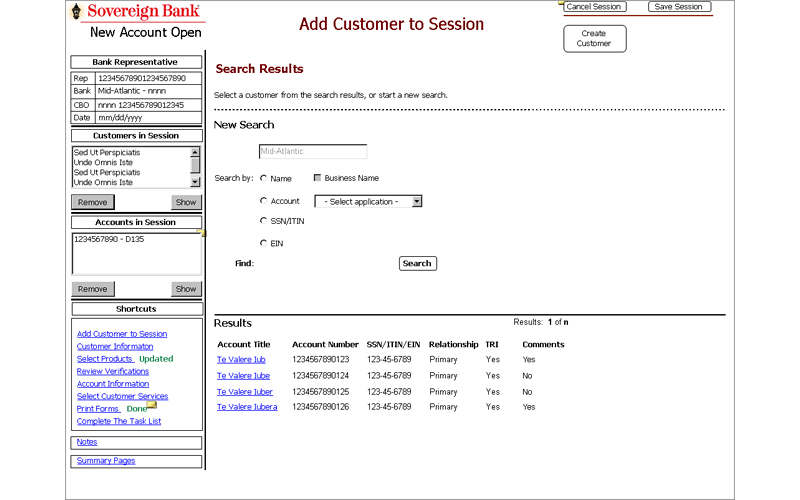Click Show under Accounts in Session
This screenshot has width=800, height=500.
coord(186,289)
